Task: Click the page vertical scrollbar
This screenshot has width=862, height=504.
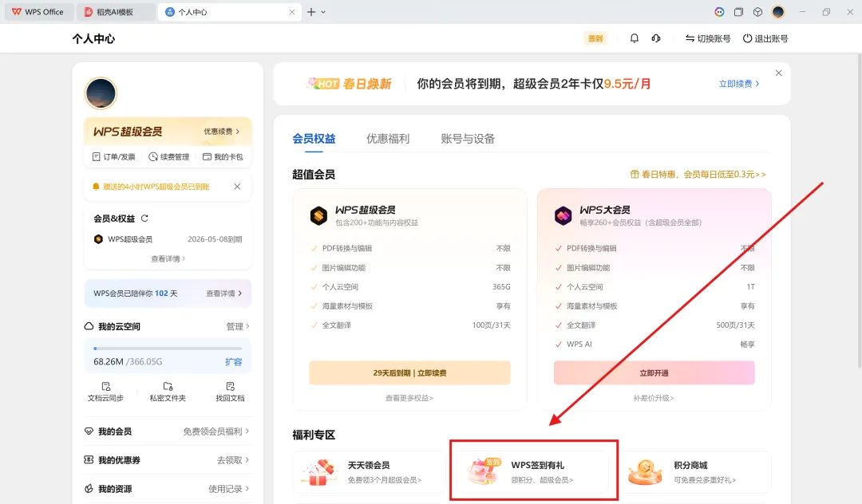Action: pyautogui.click(x=859, y=211)
